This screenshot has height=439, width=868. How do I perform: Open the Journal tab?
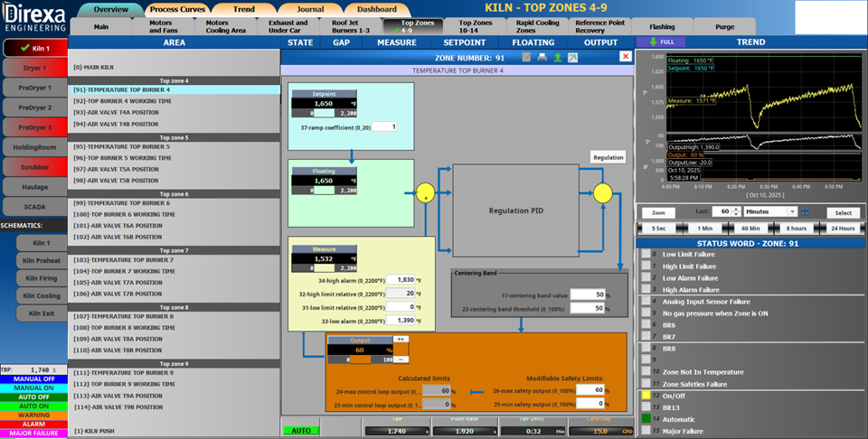[310, 9]
